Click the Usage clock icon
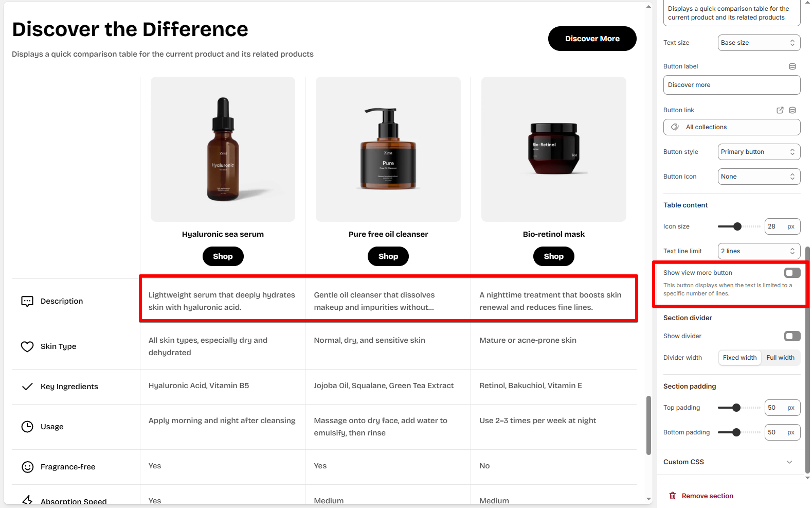Screen dimensions: 812x508 pyautogui.click(x=27, y=427)
